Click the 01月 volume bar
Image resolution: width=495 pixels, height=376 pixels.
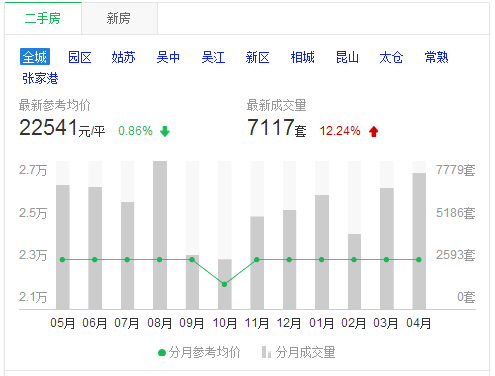tap(322, 252)
